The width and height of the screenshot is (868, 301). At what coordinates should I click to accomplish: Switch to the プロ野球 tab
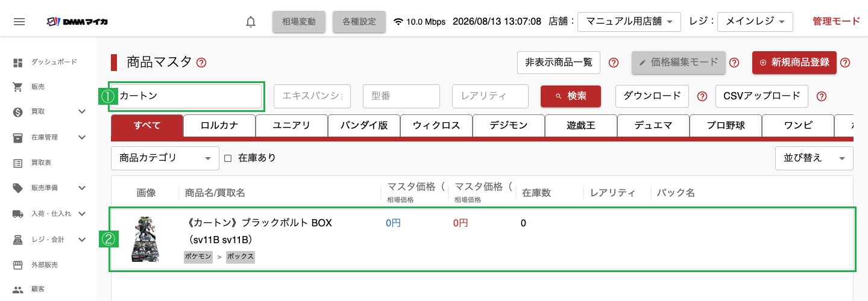coord(726,126)
